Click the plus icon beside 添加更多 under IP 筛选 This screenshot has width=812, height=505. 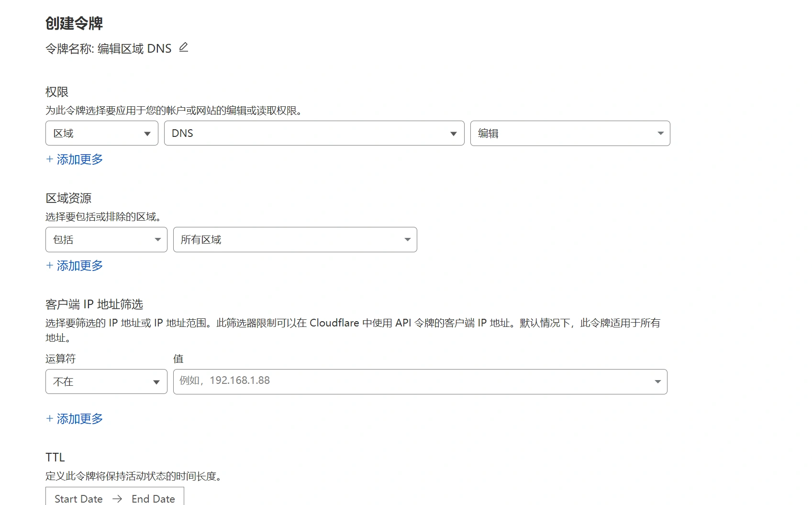(x=50, y=418)
